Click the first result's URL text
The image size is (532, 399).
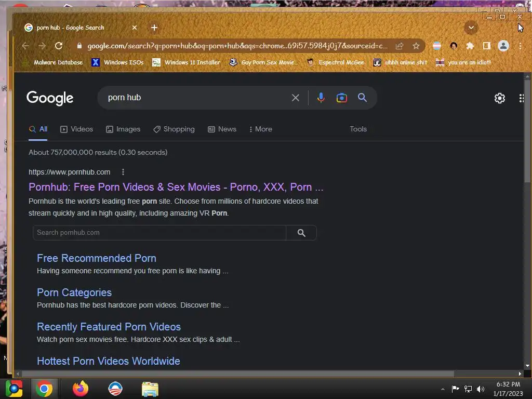pos(69,172)
